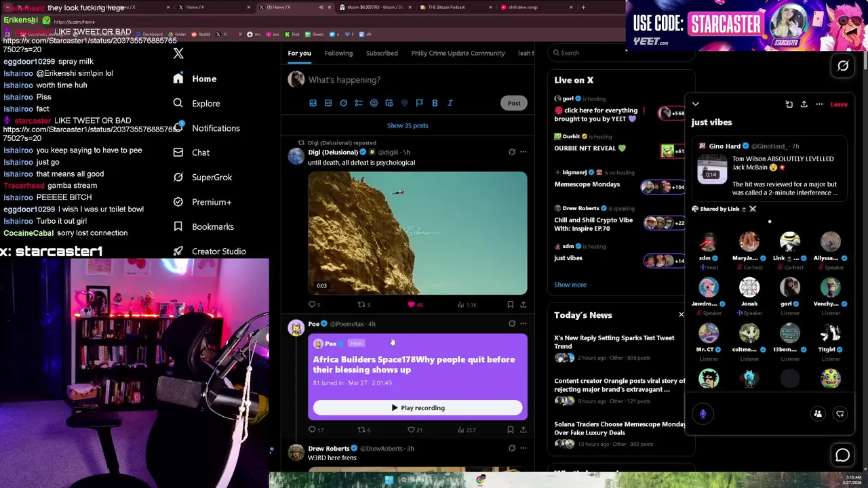Send a heart reaction in space
The height and width of the screenshot is (488, 868).
coord(840,413)
